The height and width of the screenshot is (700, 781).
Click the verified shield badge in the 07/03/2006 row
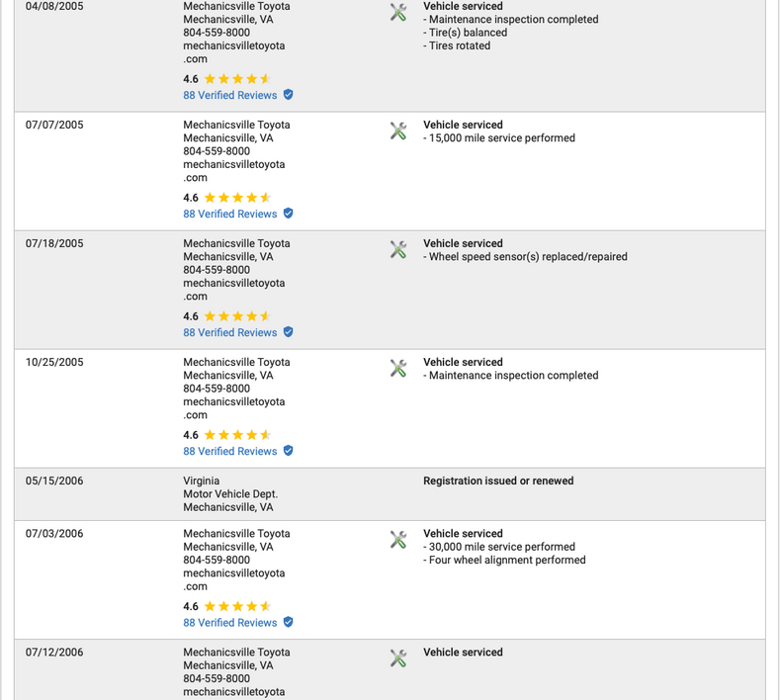(289, 622)
